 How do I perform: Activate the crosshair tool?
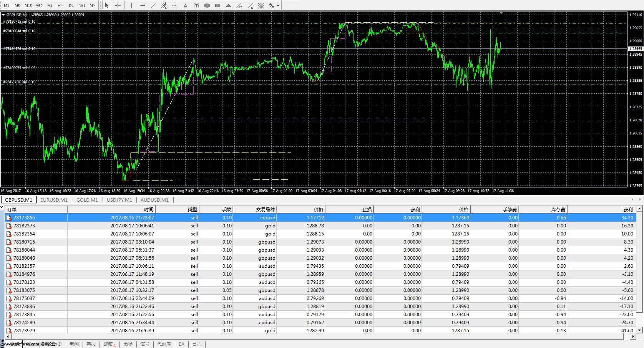pyautogui.click(x=118, y=5)
